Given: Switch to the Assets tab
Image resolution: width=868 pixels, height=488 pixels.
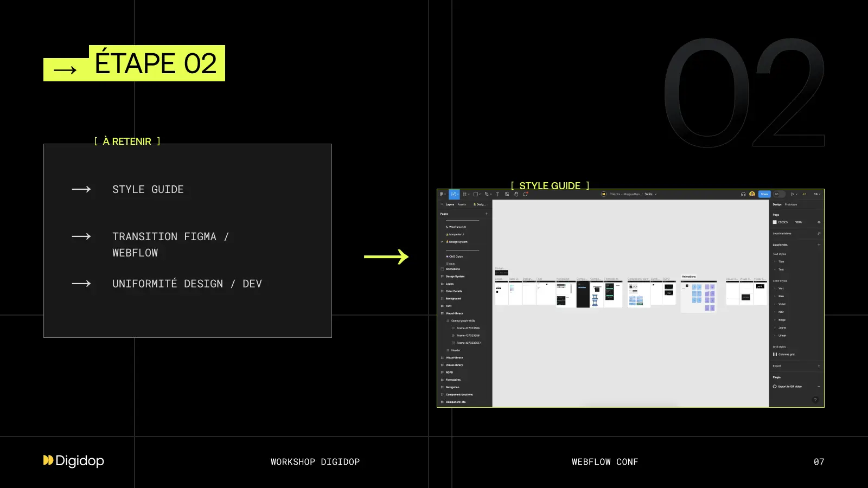Looking at the screenshot, I should click(462, 204).
